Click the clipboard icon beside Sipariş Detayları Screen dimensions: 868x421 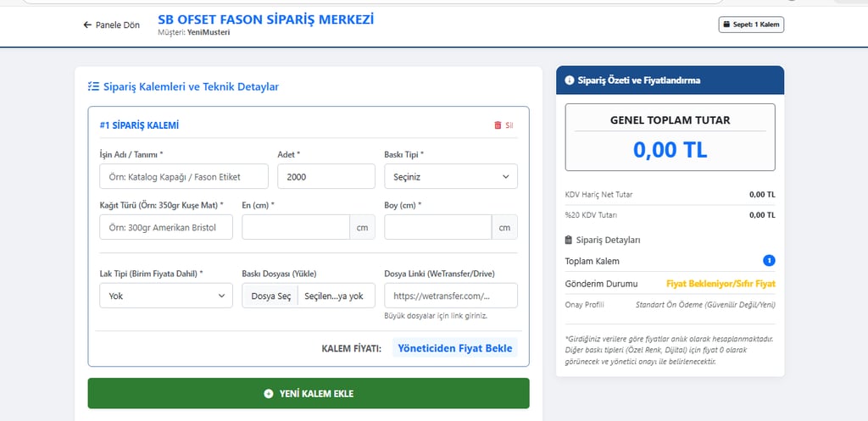point(570,240)
